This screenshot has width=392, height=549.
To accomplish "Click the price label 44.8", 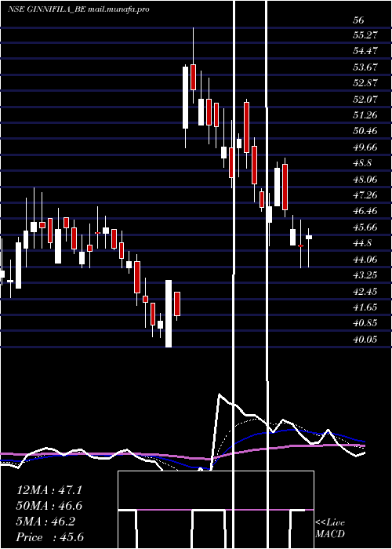I will coord(362,243).
